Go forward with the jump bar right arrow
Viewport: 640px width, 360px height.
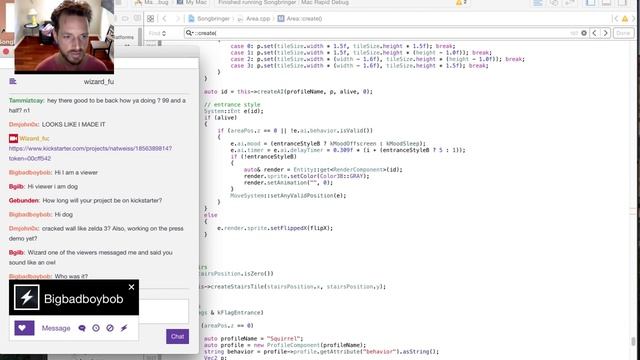[x=178, y=19]
